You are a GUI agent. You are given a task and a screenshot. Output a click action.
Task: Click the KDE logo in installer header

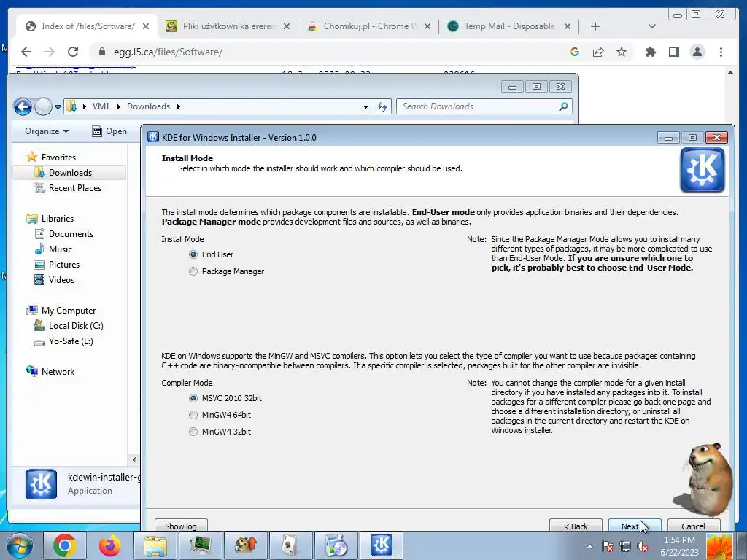pos(703,170)
